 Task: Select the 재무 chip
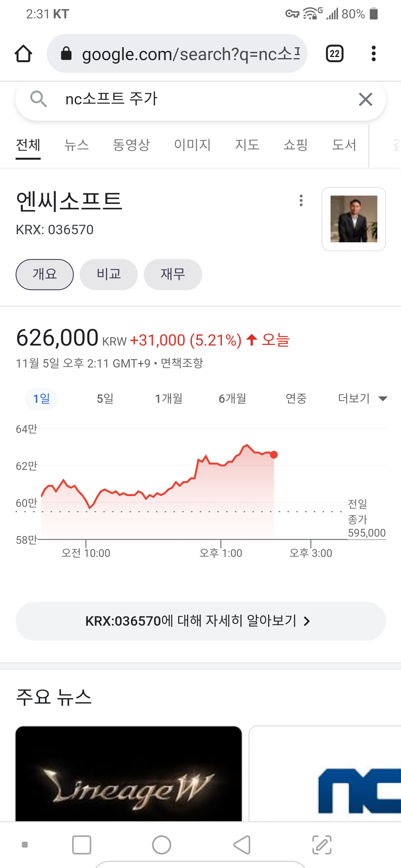[173, 274]
